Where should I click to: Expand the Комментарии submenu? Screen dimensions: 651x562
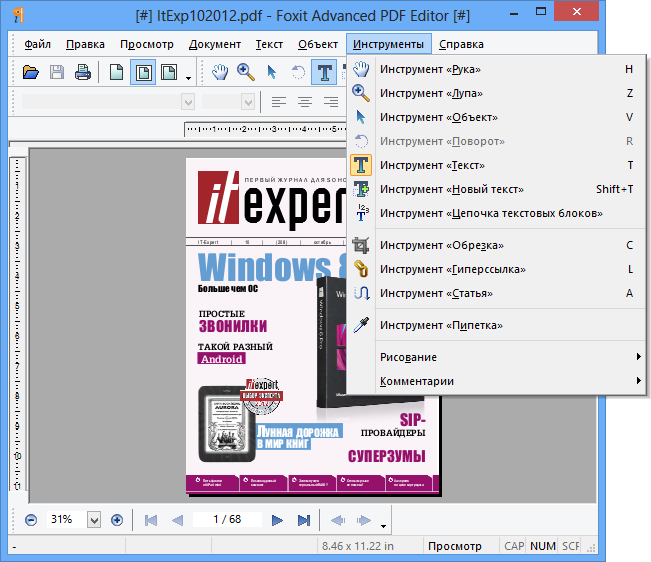click(497, 381)
